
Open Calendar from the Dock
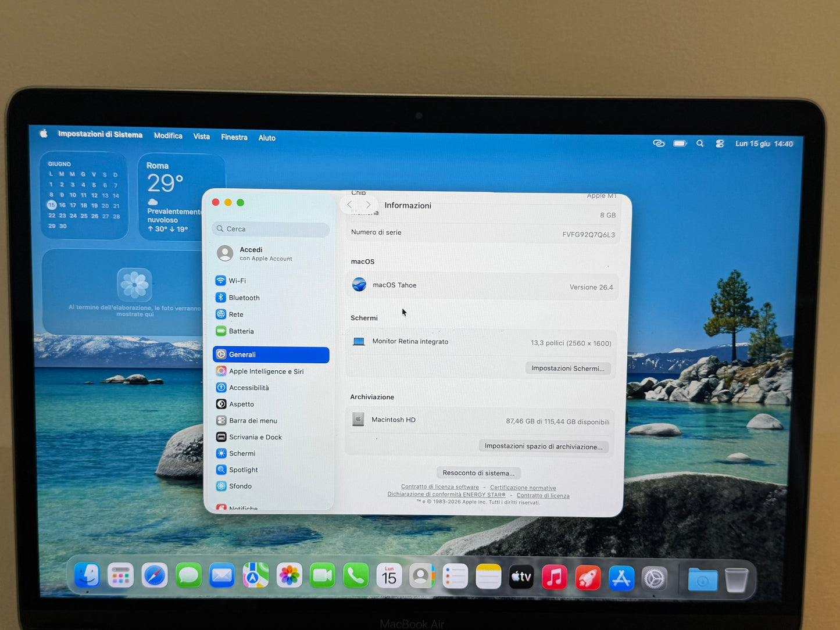click(389, 576)
